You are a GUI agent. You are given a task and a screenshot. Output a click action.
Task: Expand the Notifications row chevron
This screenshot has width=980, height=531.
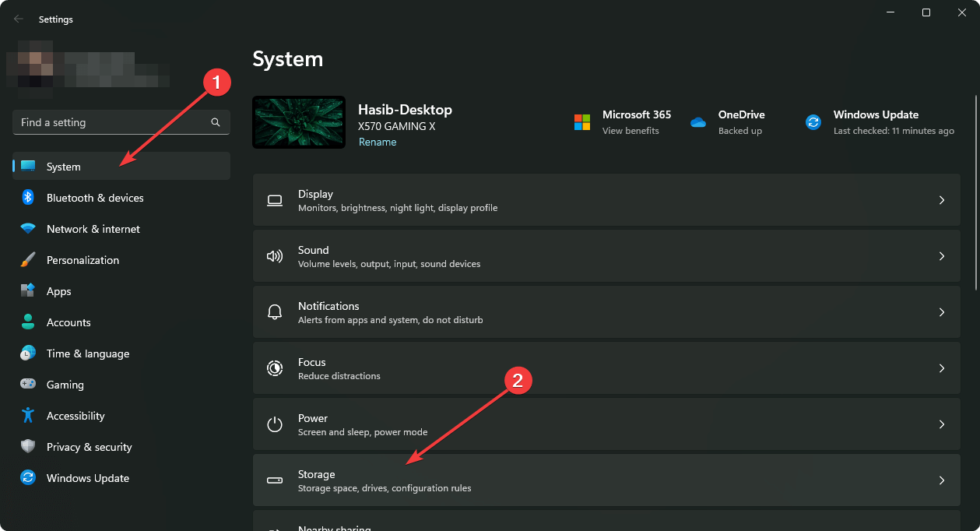(x=942, y=312)
